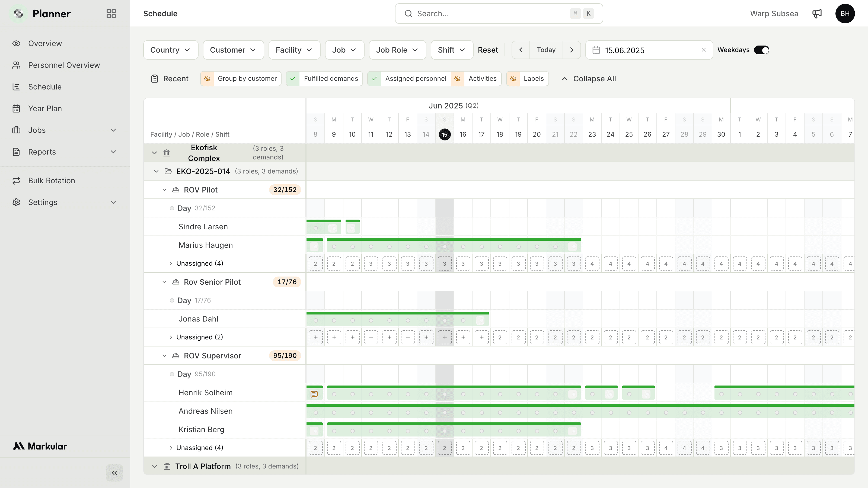
Task: Click the Reports document icon
Action: [x=16, y=152]
